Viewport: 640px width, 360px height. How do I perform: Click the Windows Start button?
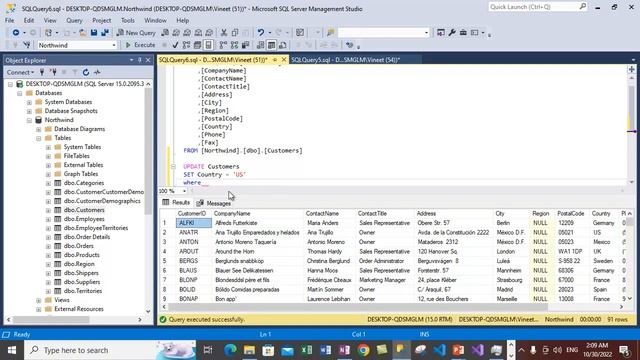(11, 350)
